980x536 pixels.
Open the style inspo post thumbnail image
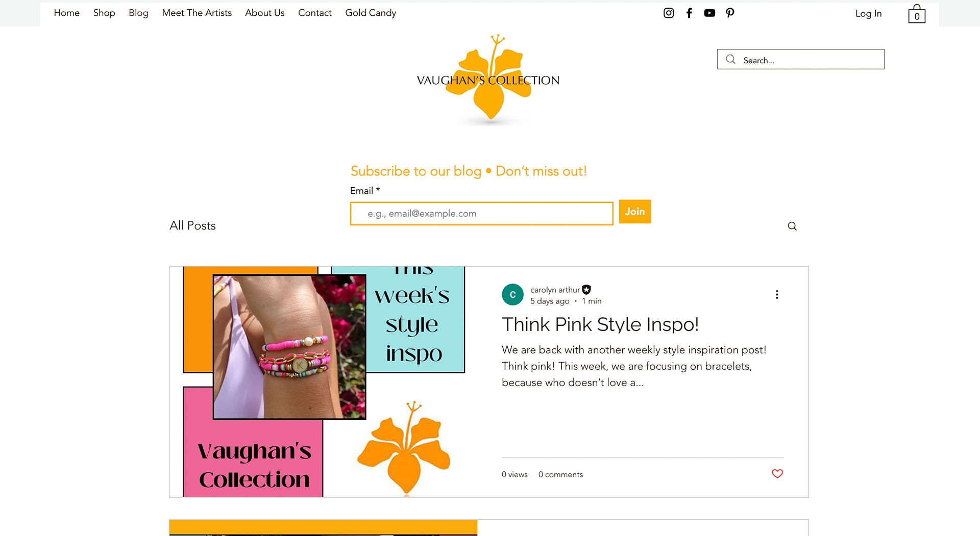point(323,381)
